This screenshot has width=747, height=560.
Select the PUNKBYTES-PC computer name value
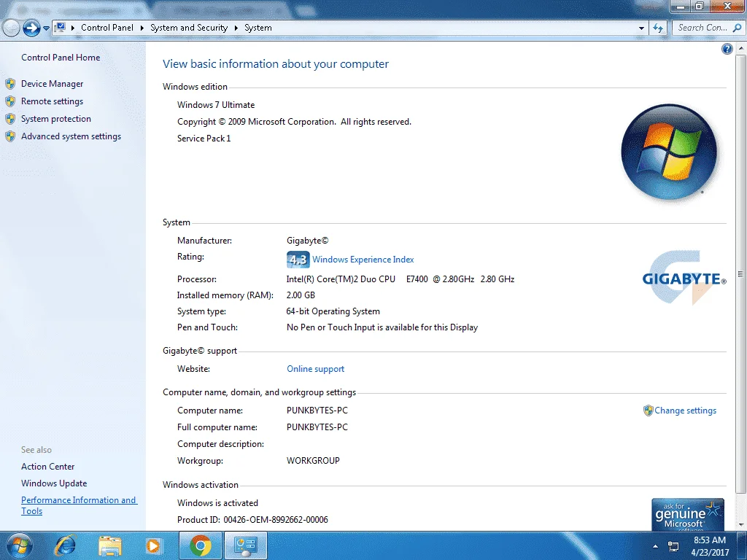click(x=317, y=411)
